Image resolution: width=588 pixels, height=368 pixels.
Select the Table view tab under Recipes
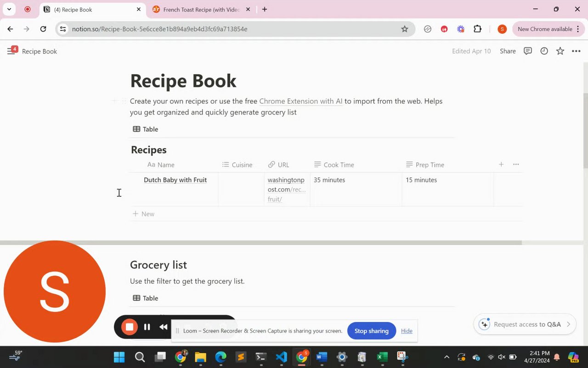tap(146, 129)
